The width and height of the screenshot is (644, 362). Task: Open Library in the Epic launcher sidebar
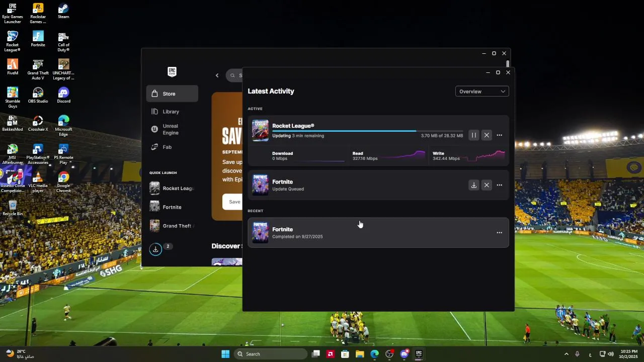point(172,112)
